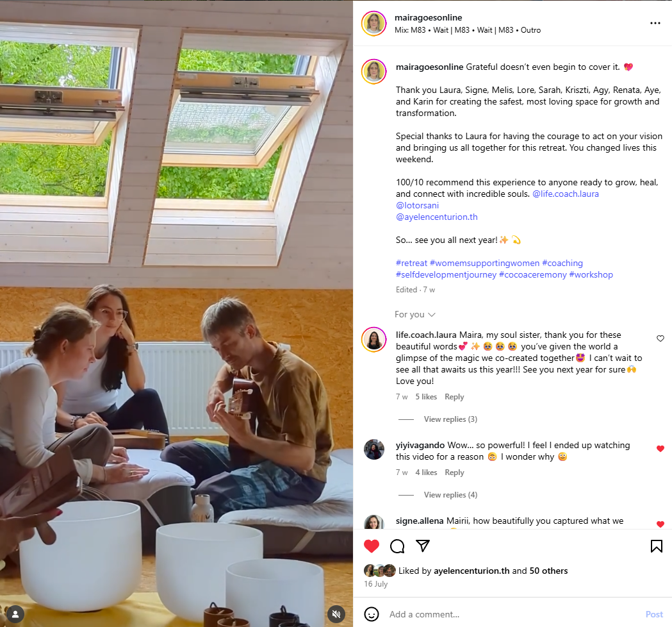Open the three-dot more options menu
This screenshot has height=627, width=672.
[655, 23]
